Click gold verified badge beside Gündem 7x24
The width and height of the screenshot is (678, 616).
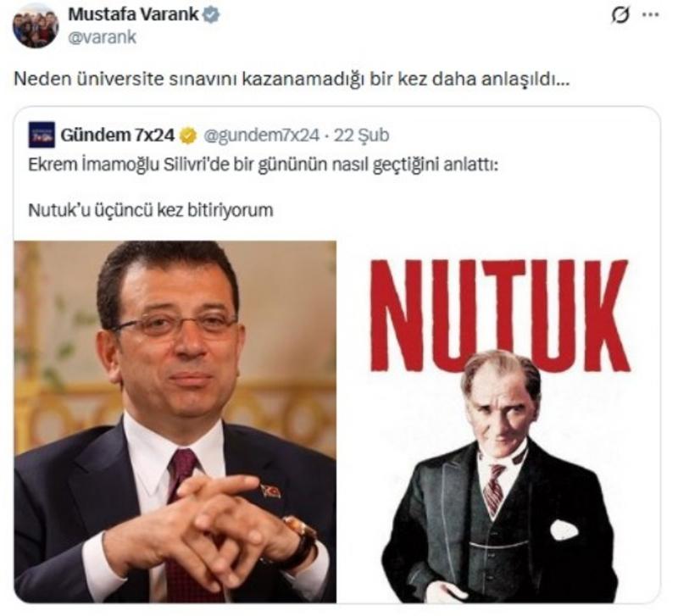[x=188, y=136]
